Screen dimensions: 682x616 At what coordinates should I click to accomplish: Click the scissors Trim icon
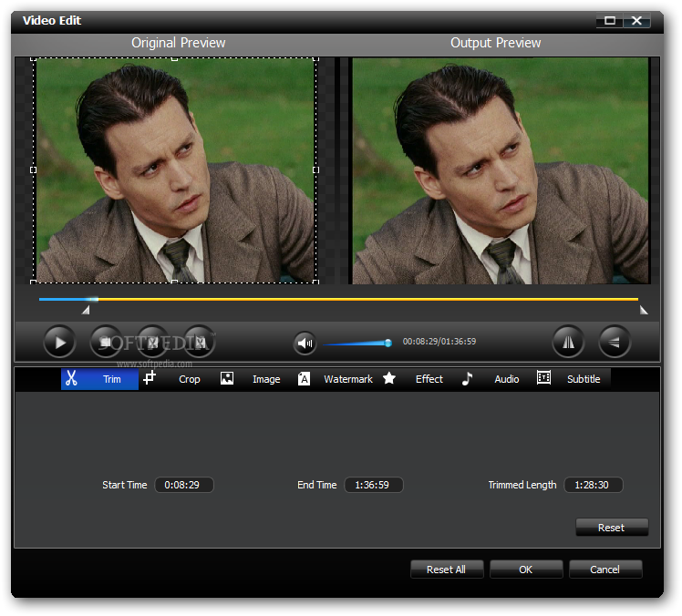[71, 378]
